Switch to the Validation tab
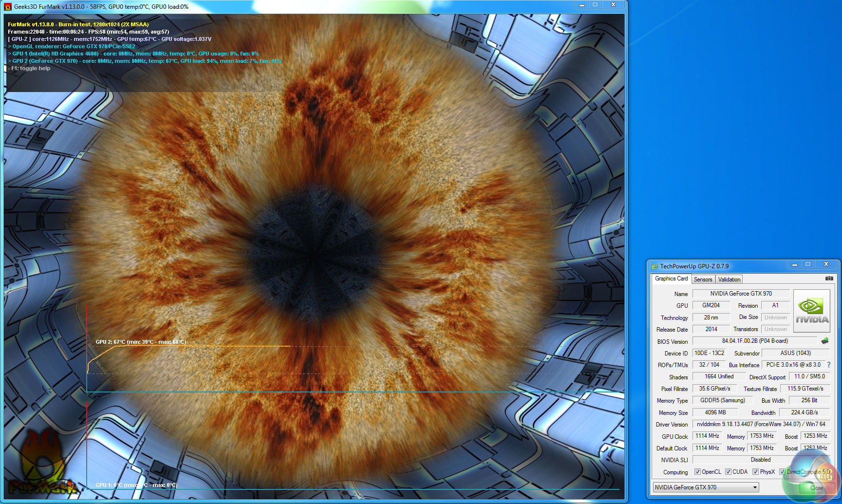Viewport: 842px width, 504px height. tap(729, 280)
